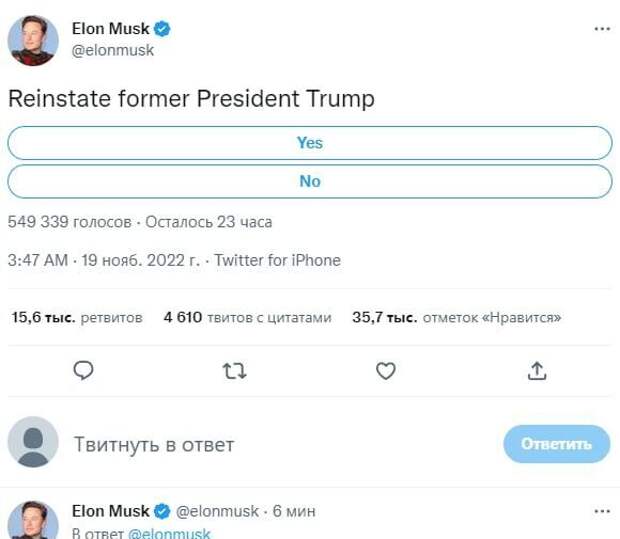Like the tweet with heart icon

click(385, 371)
